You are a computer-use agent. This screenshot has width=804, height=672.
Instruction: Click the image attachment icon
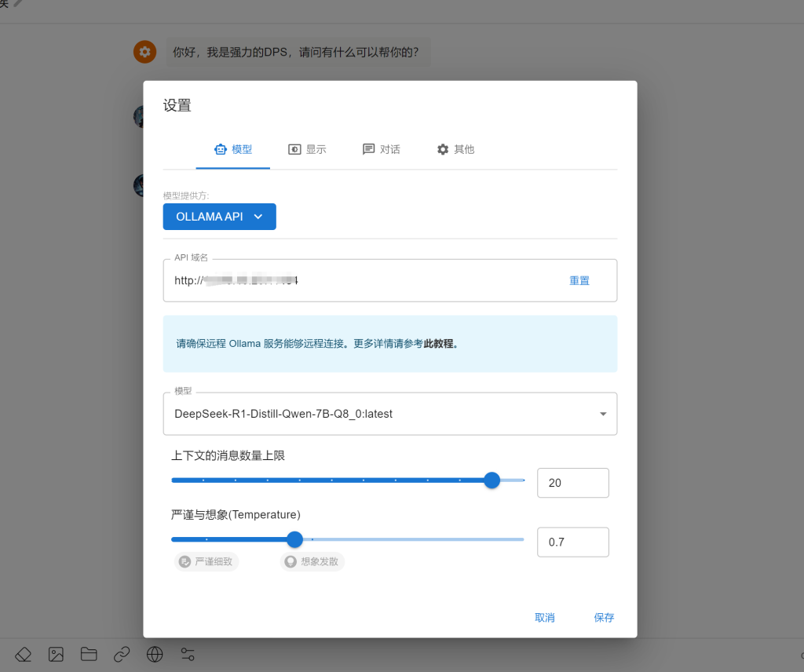coord(56,654)
